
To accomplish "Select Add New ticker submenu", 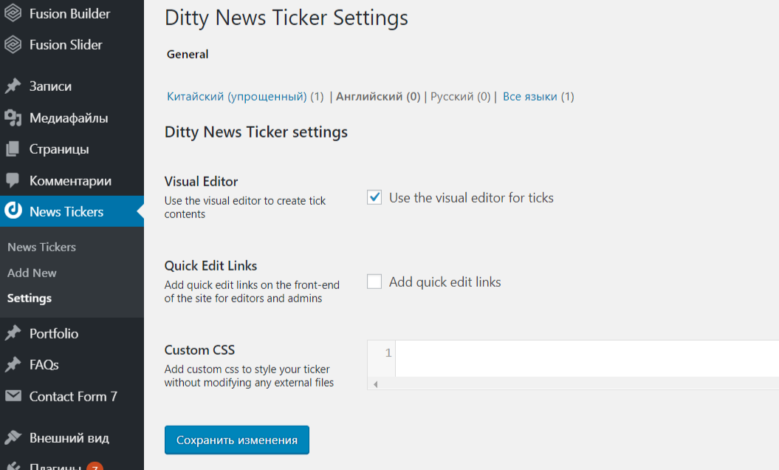I will pos(32,273).
